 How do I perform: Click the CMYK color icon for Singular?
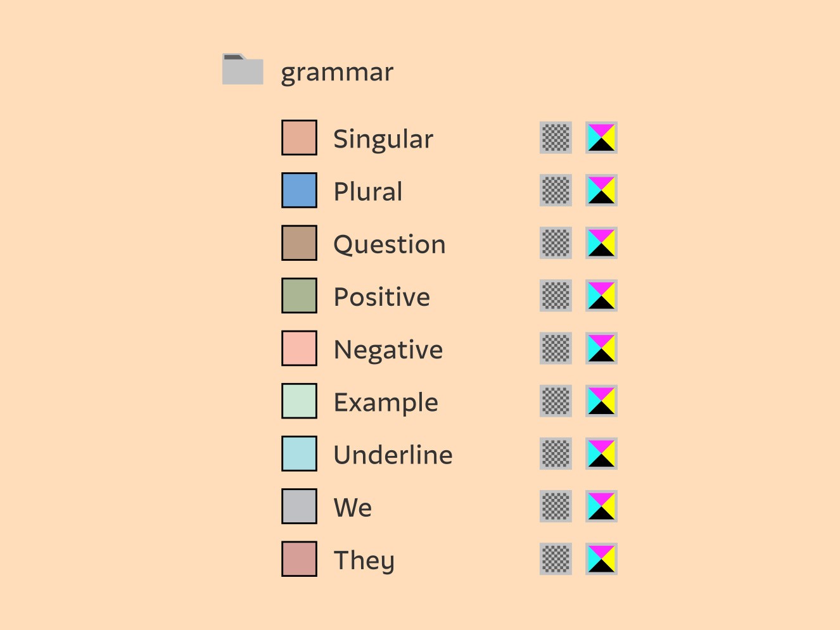[x=601, y=137]
